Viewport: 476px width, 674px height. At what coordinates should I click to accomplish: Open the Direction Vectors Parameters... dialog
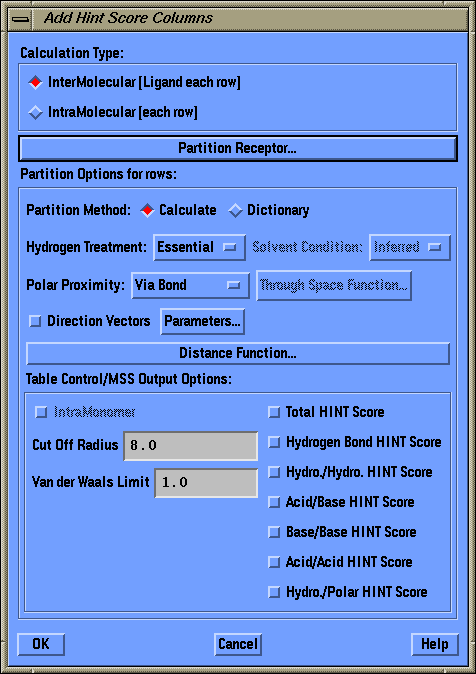203,322
